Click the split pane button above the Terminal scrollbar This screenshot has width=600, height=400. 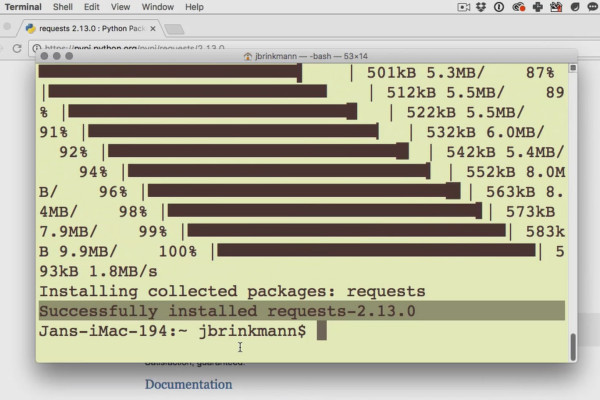click(573, 68)
